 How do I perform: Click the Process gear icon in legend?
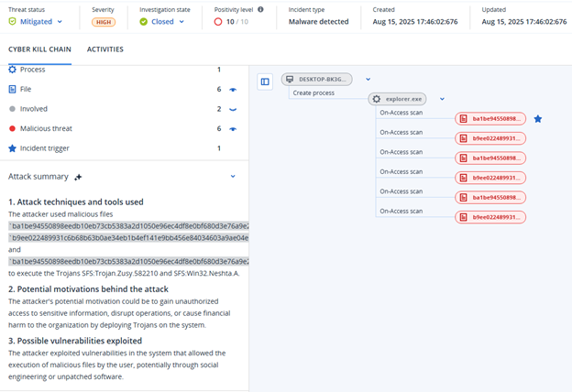click(x=12, y=70)
